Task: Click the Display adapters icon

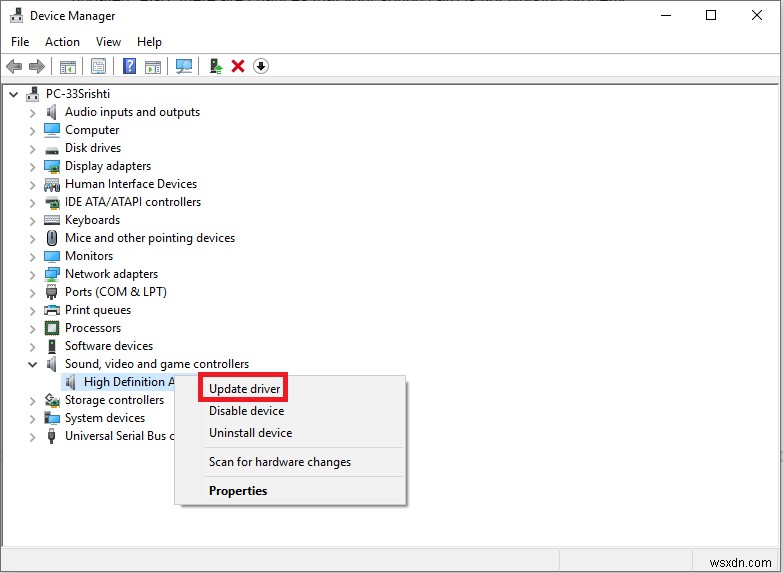Action: click(52, 166)
